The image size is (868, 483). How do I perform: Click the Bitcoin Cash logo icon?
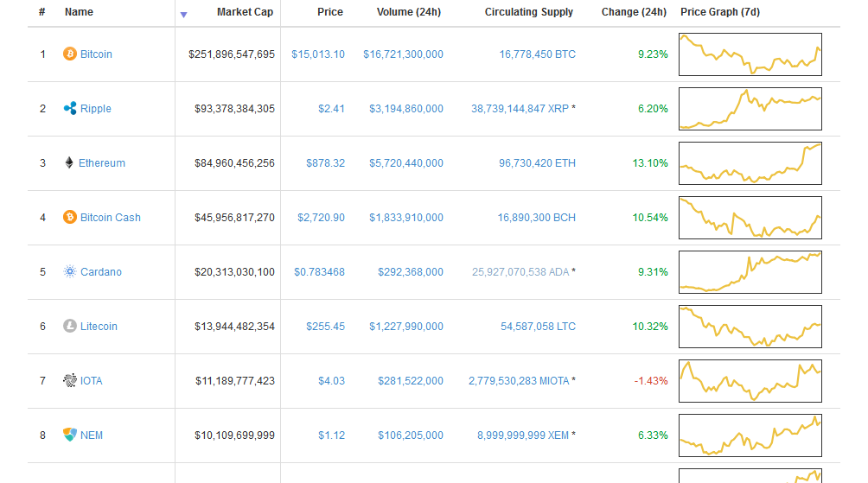[70, 217]
